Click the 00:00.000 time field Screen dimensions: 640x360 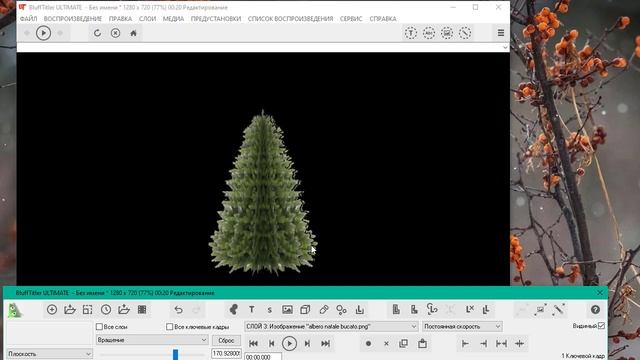[263, 356]
